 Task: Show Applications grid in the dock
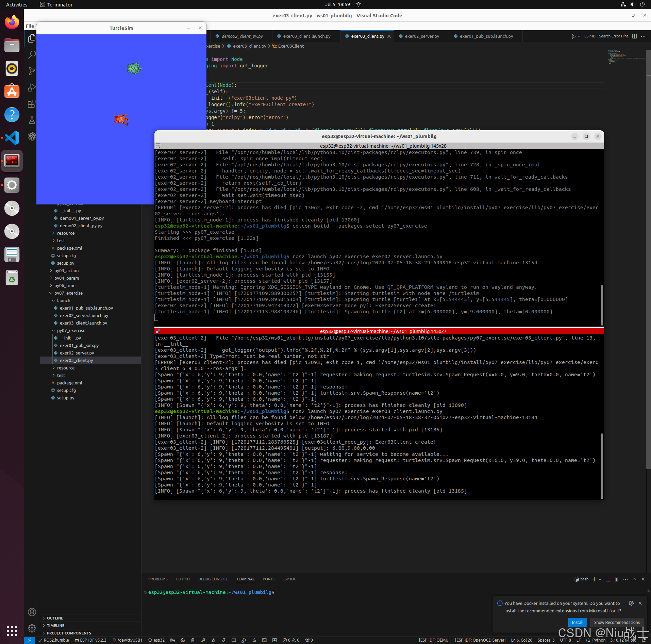pos(12,631)
